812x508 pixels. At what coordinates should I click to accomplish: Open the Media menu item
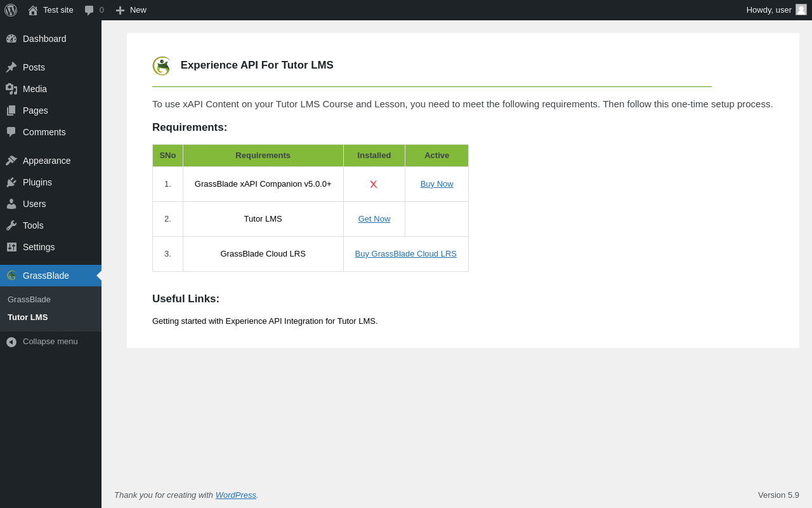point(51,89)
